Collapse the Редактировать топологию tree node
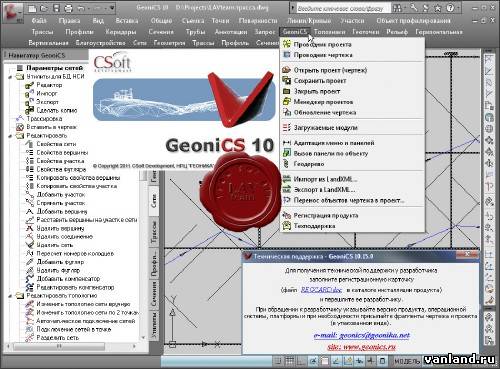The width and height of the screenshot is (500, 369). 10,296
